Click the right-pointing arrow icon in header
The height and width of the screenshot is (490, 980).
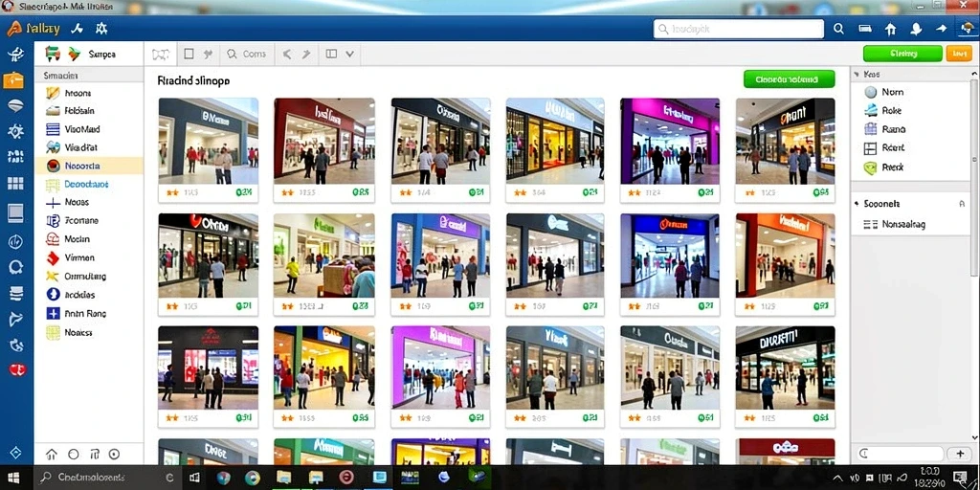[942, 29]
